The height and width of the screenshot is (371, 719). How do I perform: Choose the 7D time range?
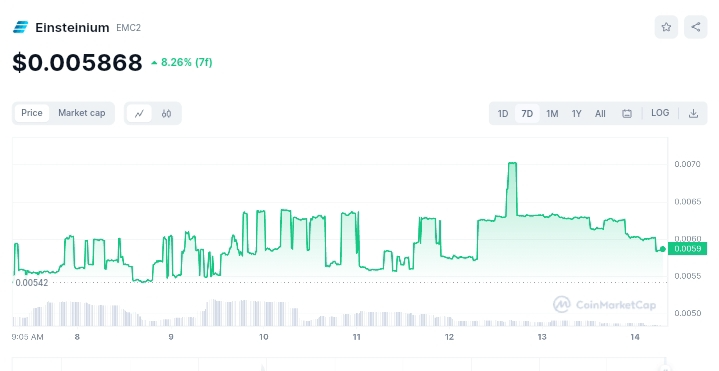point(527,113)
